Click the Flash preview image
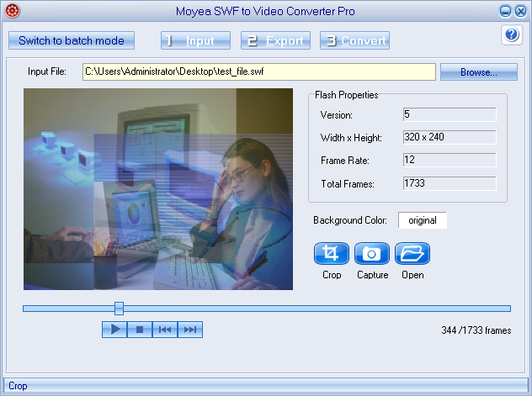 pos(158,189)
